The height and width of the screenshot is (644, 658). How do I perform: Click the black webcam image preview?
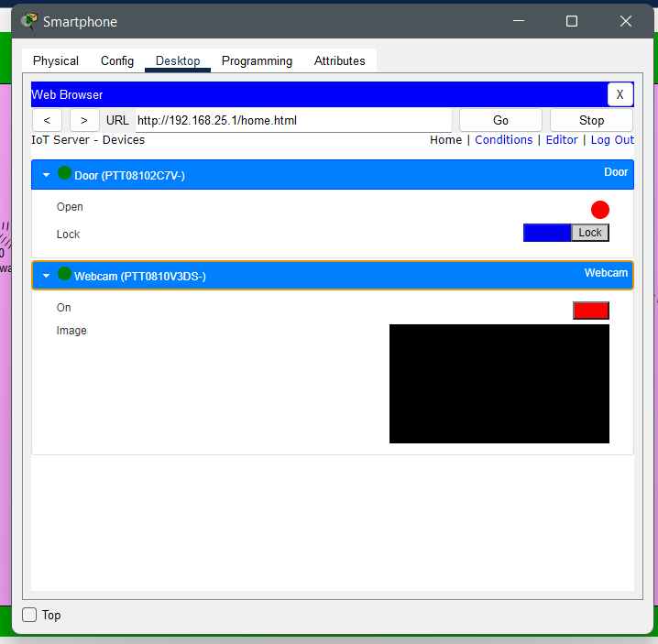(499, 384)
